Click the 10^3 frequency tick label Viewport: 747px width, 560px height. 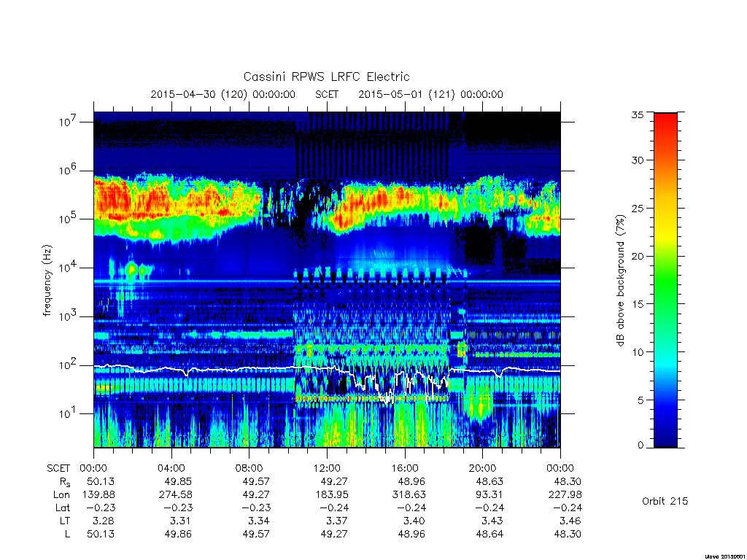point(69,316)
